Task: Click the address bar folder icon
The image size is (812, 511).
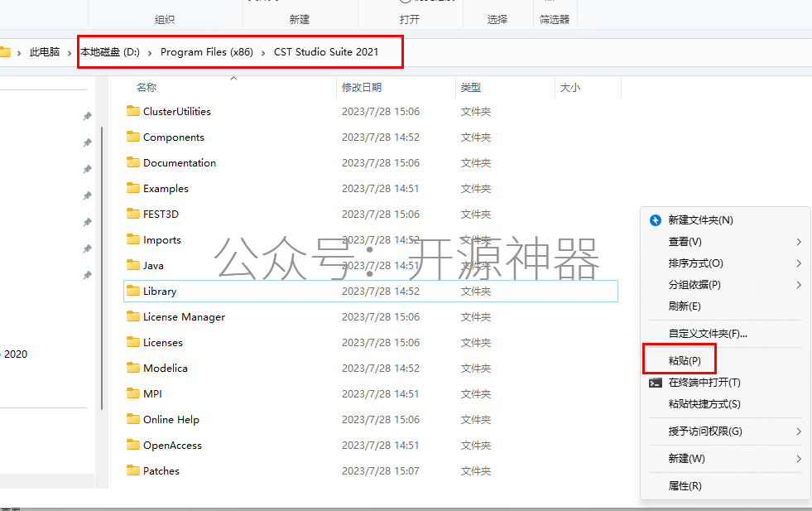Action: point(5,52)
